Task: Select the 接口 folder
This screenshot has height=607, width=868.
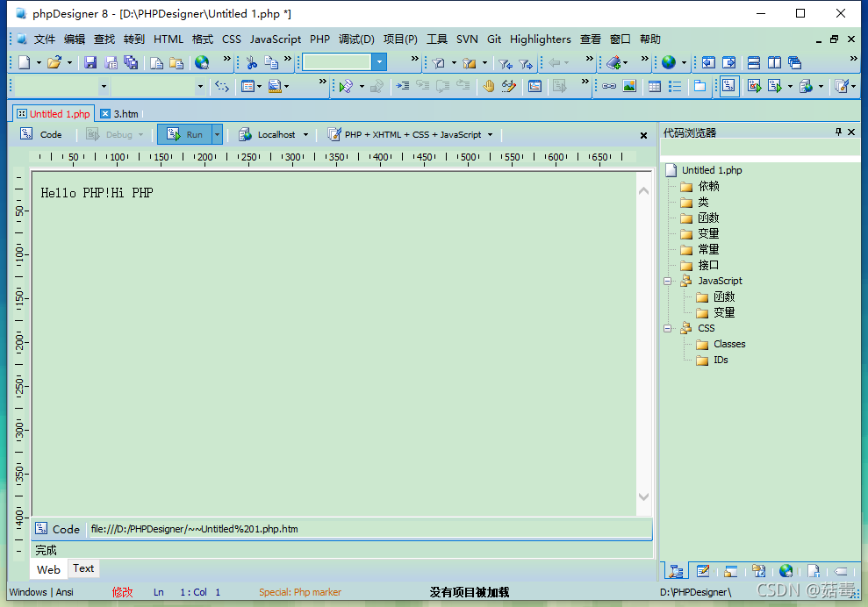Action: (708, 266)
